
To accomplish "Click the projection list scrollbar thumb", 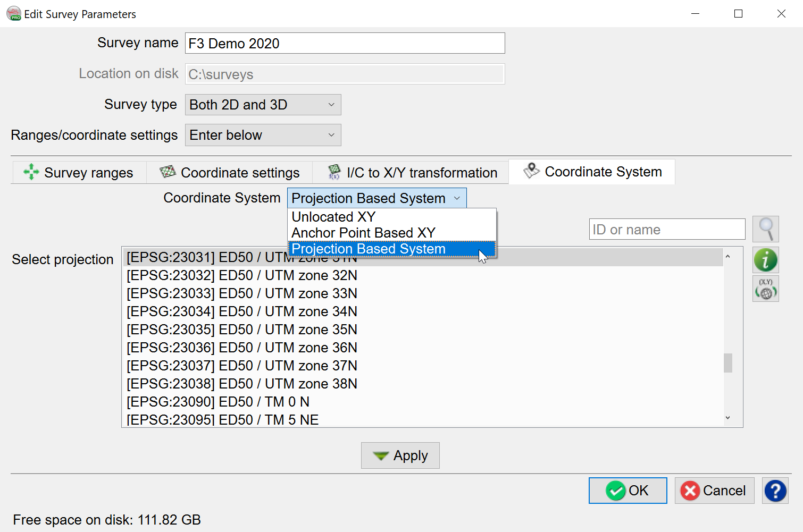I will point(727,363).
